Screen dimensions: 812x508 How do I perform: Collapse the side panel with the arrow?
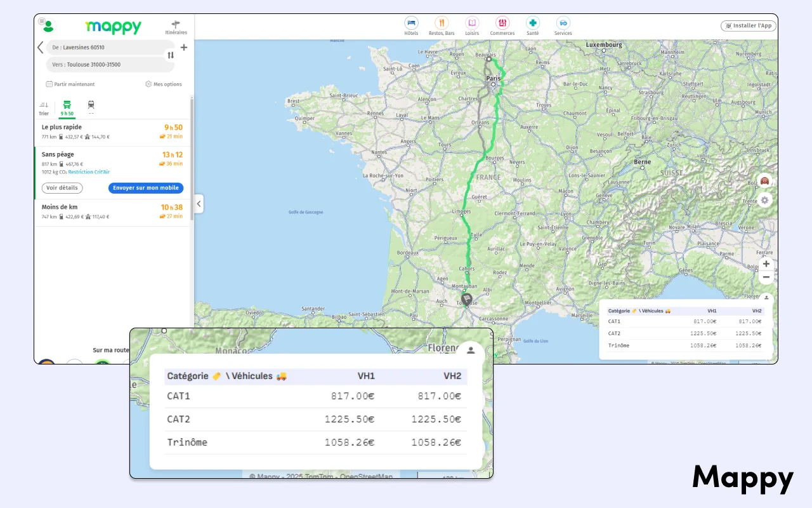click(199, 204)
